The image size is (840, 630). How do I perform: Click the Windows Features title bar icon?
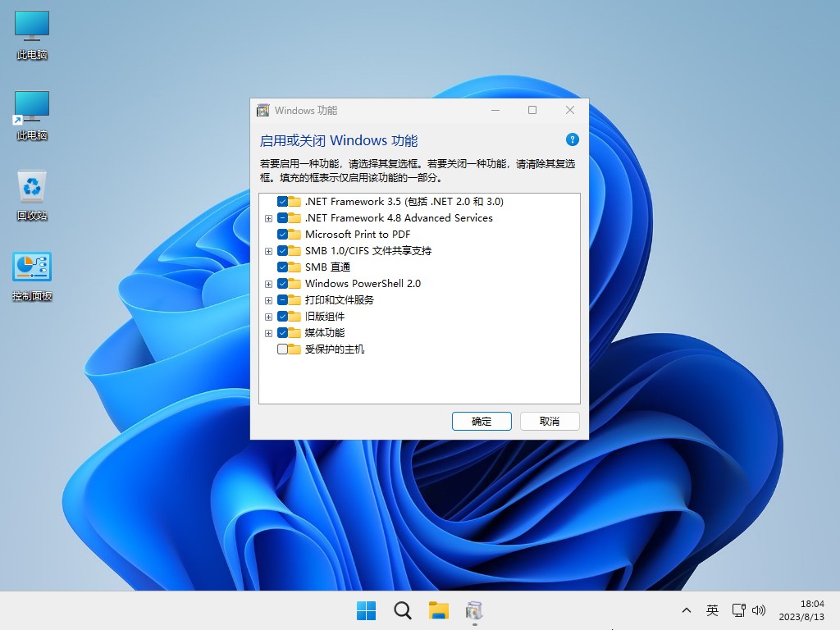(x=263, y=111)
